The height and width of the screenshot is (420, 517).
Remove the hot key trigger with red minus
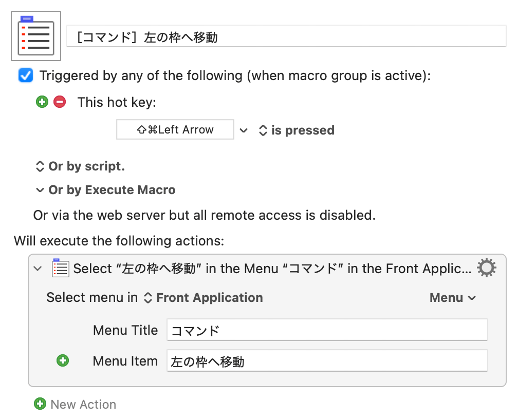[x=60, y=102]
